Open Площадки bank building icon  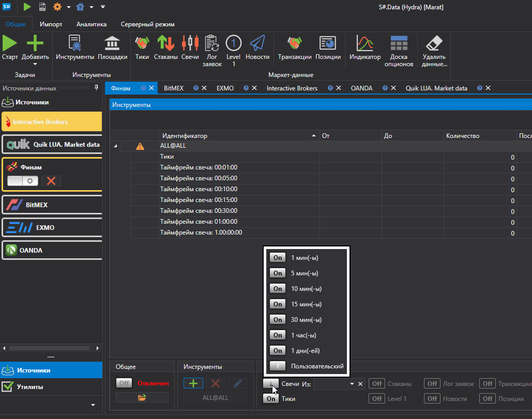click(x=112, y=43)
